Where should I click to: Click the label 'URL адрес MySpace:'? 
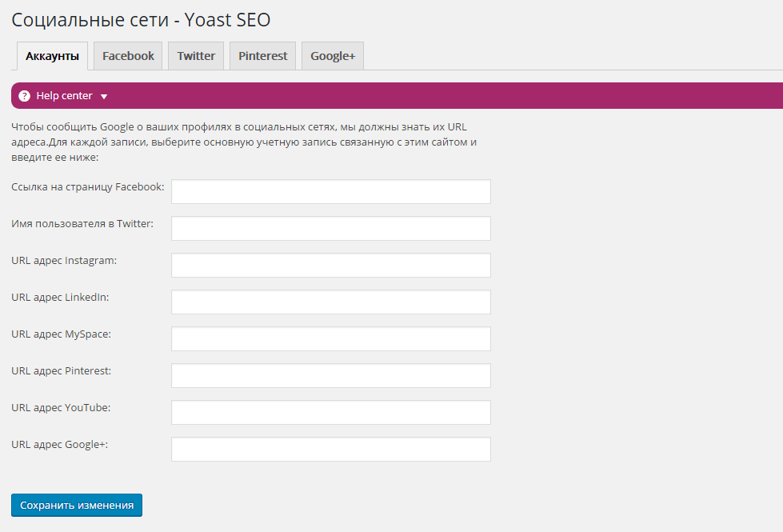[x=62, y=334]
